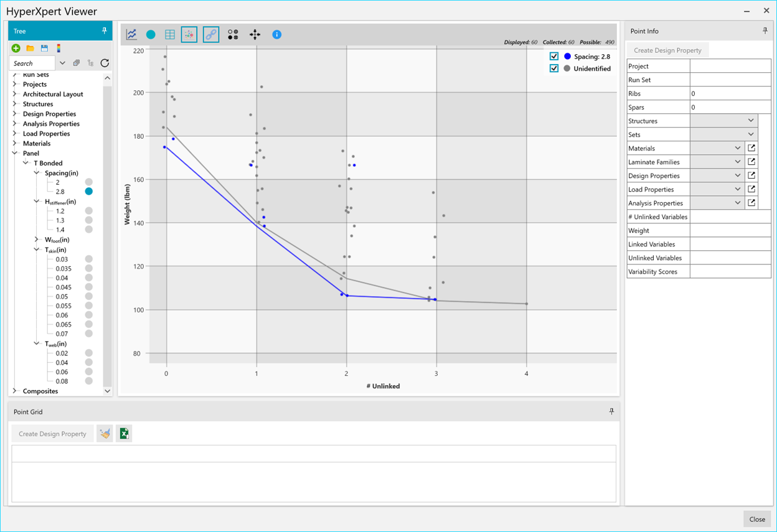Click the circular refresh icon in Tree panel

105,63
